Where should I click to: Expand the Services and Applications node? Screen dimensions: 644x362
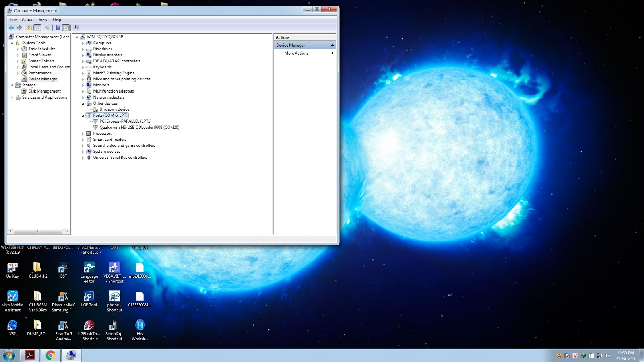click(12, 97)
